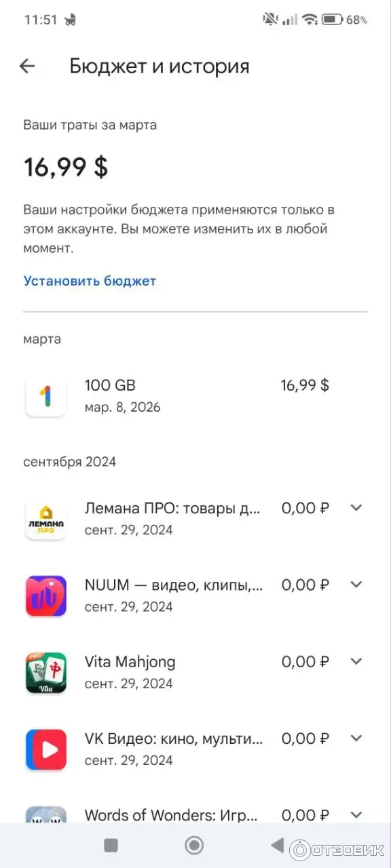Tap the back arrow to leave Бюджет и история
The height and width of the screenshot is (868, 391).
point(26,66)
